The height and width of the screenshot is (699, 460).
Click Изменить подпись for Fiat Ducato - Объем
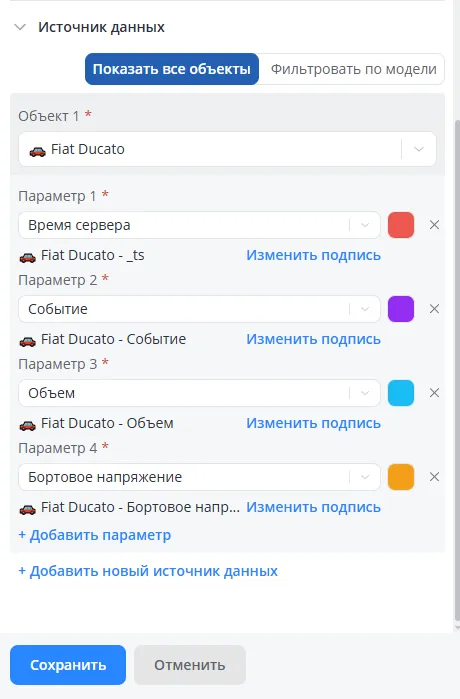pos(313,423)
